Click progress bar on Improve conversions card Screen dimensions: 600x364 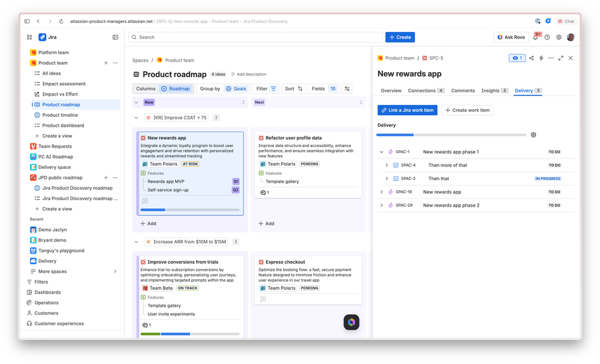pos(190,334)
